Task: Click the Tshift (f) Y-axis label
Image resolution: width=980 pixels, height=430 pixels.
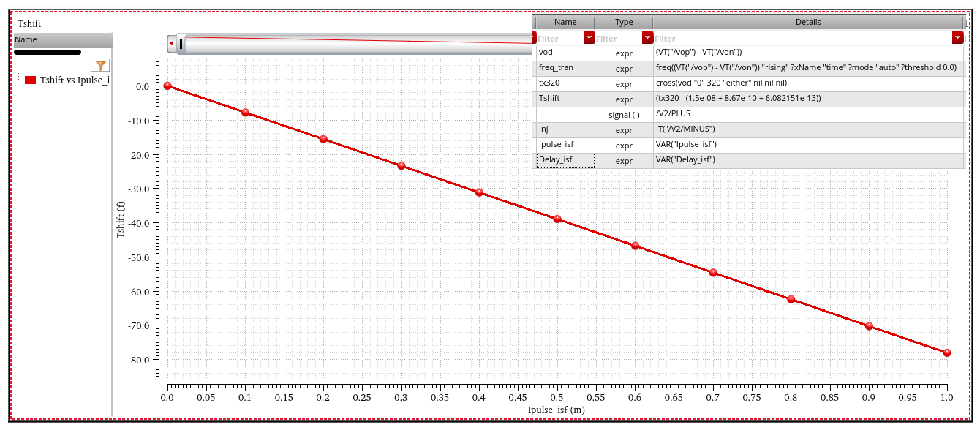Action: (121, 219)
